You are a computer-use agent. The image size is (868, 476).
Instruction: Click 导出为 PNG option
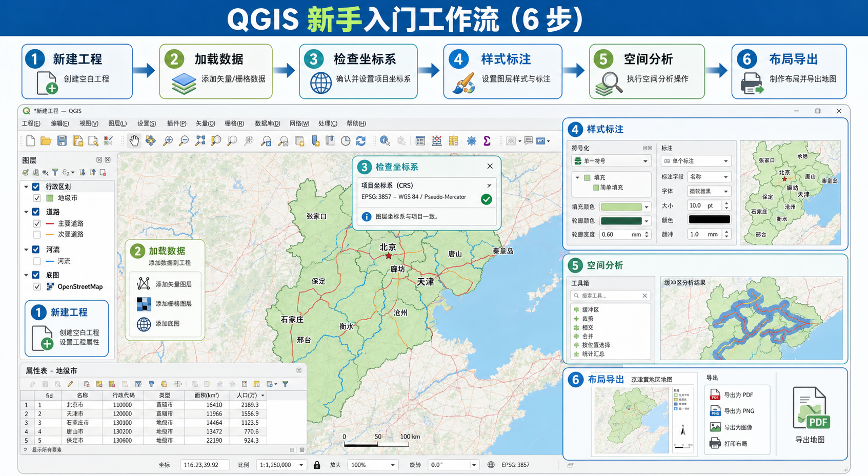733,411
